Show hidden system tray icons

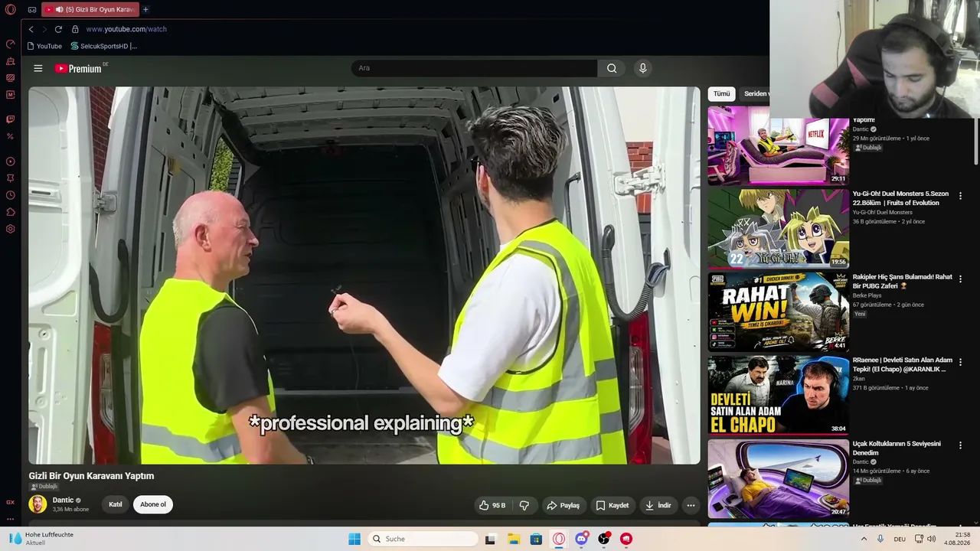coord(864,539)
